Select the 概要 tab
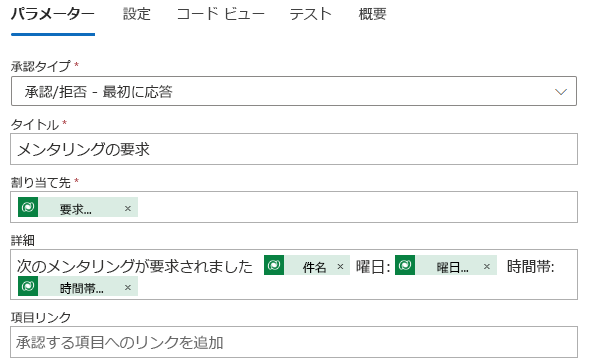 tap(373, 14)
